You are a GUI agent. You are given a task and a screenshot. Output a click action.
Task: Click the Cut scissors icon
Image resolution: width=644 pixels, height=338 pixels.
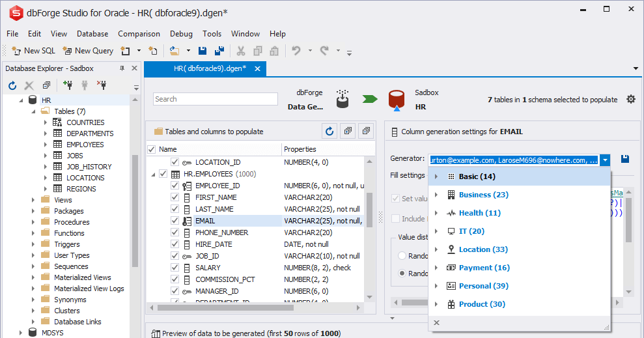click(241, 51)
